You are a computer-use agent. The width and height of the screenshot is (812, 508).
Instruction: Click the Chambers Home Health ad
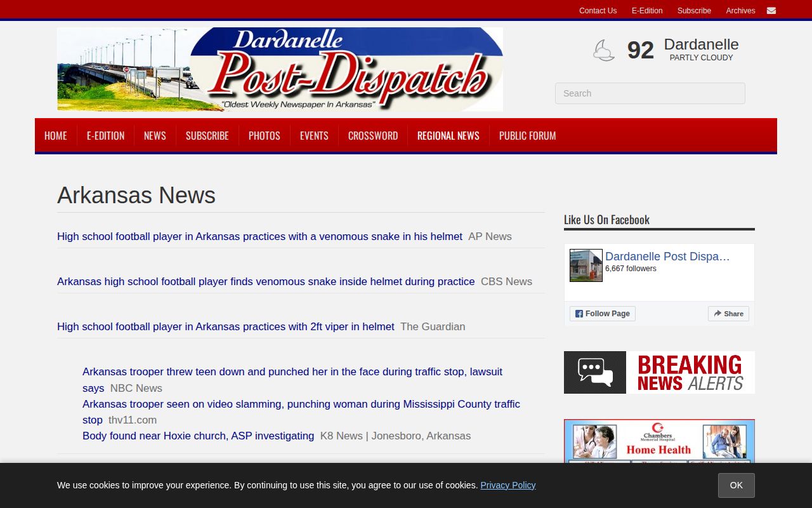(659, 441)
